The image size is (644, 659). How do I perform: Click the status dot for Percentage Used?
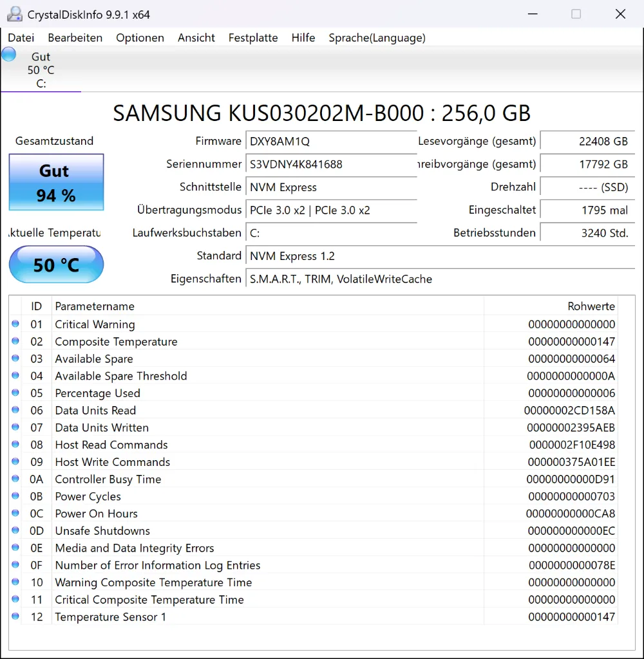[x=15, y=393]
